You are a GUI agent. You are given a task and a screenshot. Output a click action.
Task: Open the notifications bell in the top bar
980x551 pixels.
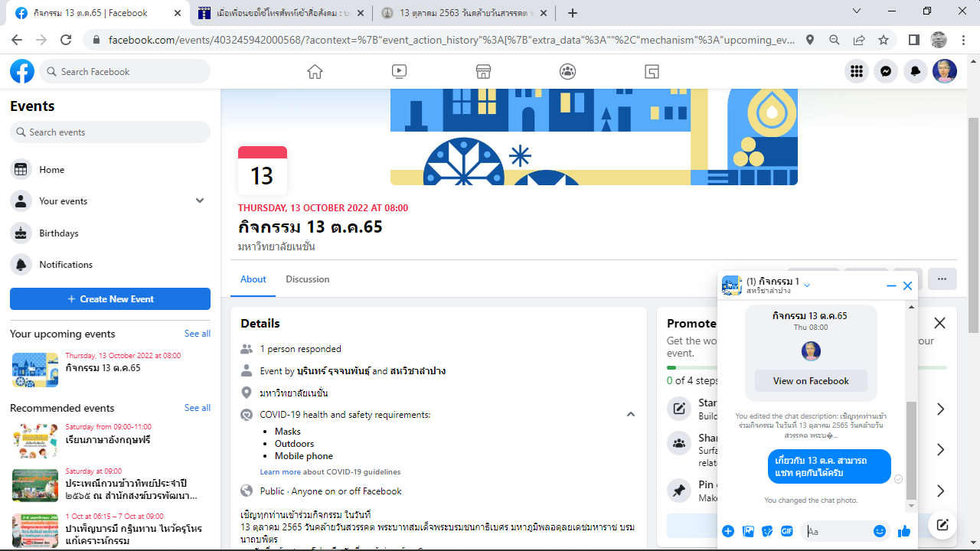click(916, 71)
